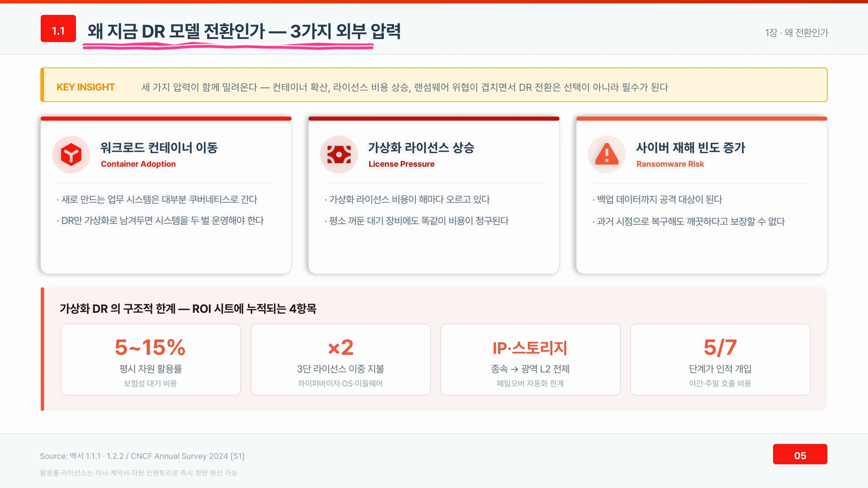Click the 5/7 metric value
The height and width of the screenshot is (488, 868).
click(720, 347)
